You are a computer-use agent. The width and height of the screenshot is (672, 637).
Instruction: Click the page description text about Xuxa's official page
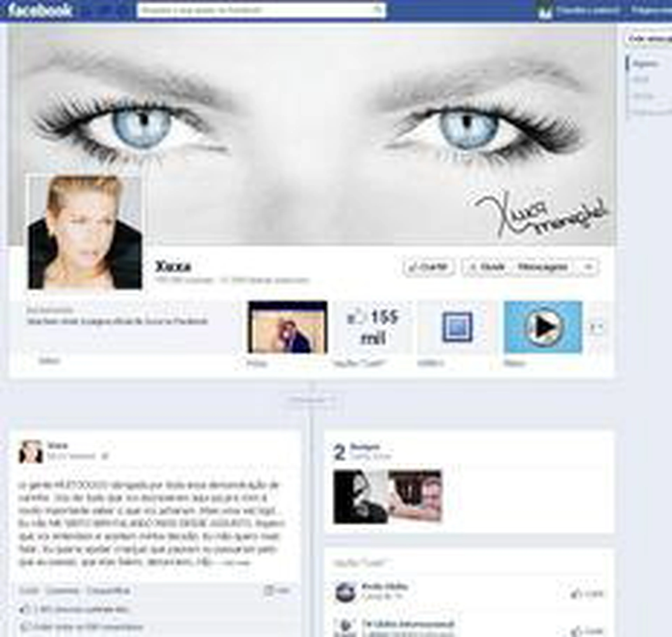117,321
